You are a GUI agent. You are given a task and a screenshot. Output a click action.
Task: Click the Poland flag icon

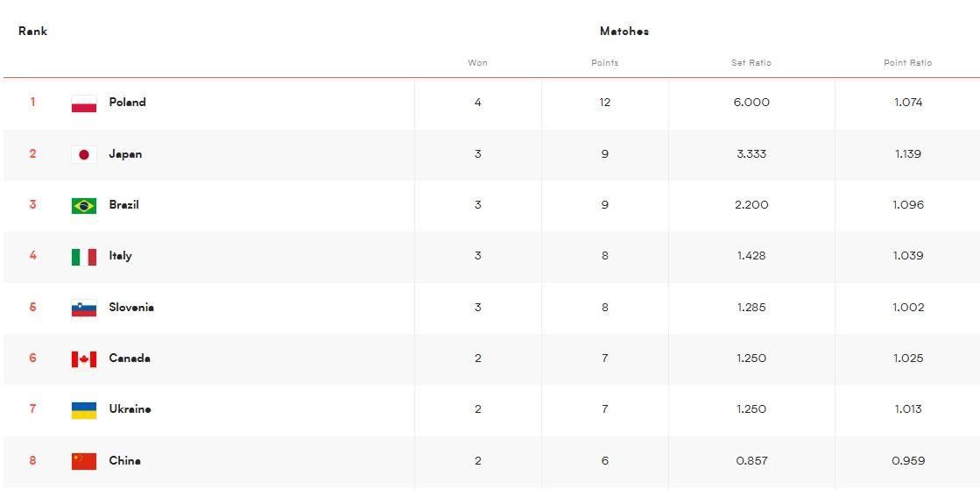coord(84,103)
